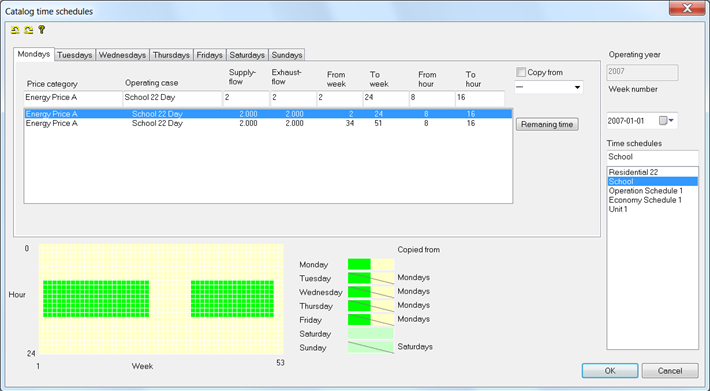710x391 pixels.
Task: Select the Fridays tab
Action: point(210,55)
